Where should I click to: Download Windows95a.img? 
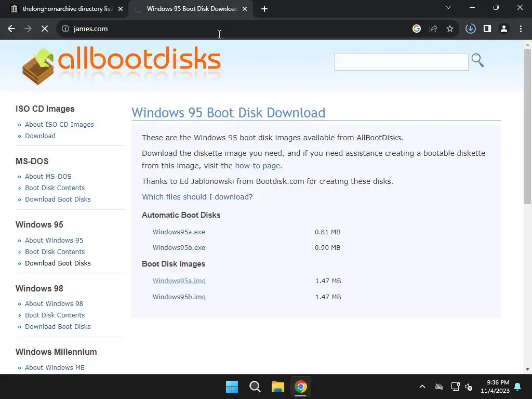tap(179, 281)
